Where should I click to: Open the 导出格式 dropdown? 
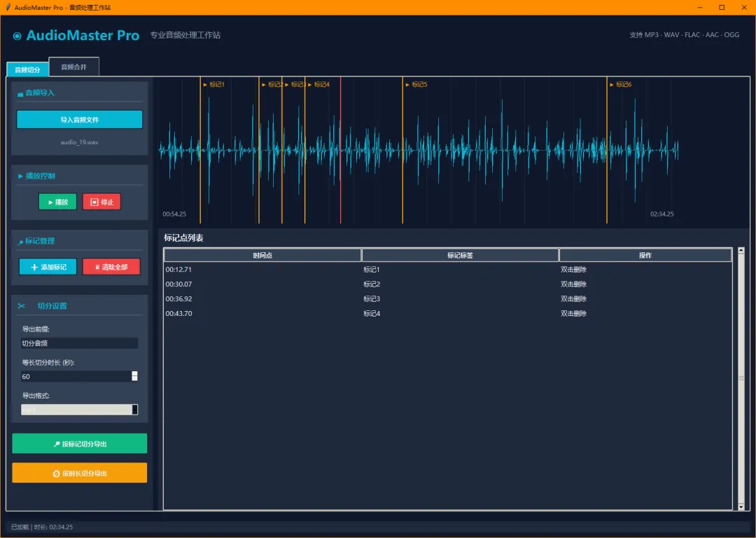tap(135, 410)
